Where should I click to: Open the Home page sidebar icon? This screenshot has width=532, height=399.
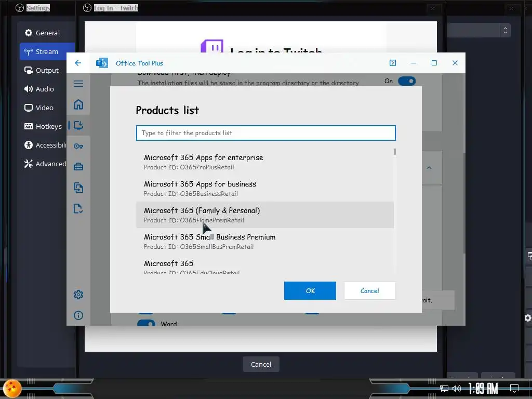pyautogui.click(x=78, y=104)
